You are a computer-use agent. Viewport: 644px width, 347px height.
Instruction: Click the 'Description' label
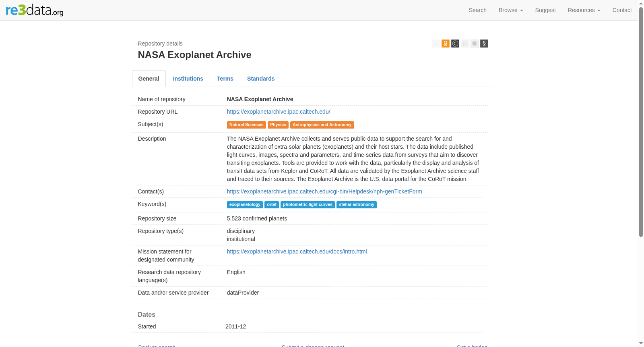[152, 139]
